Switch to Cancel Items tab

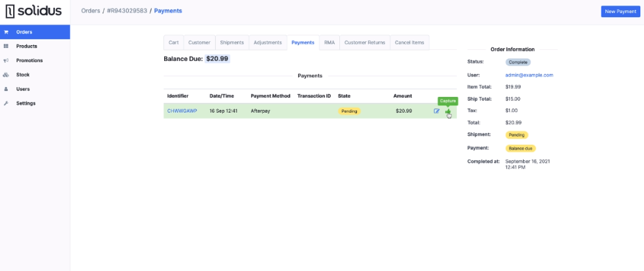point(409,43)
